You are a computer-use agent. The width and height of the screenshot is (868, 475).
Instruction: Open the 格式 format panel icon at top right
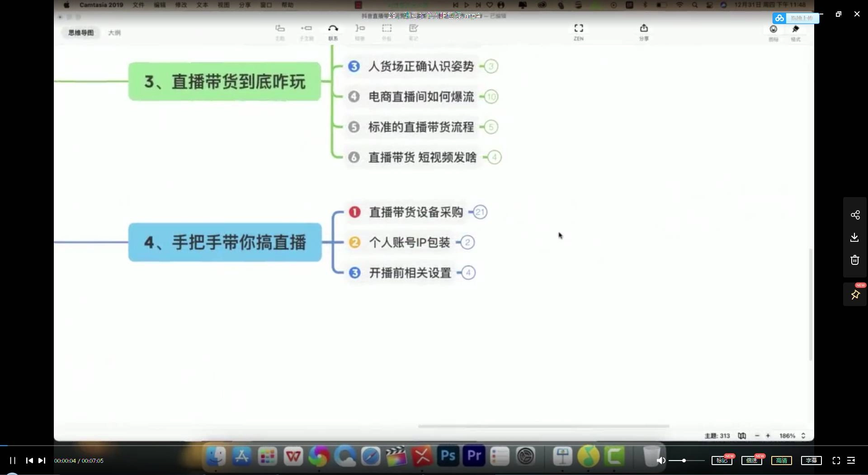point(796,33)
